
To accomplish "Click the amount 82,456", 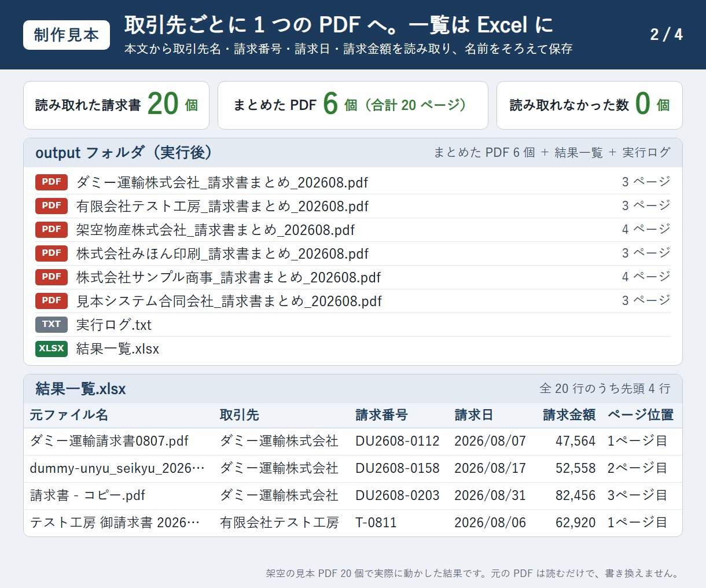I will (576, 495).
